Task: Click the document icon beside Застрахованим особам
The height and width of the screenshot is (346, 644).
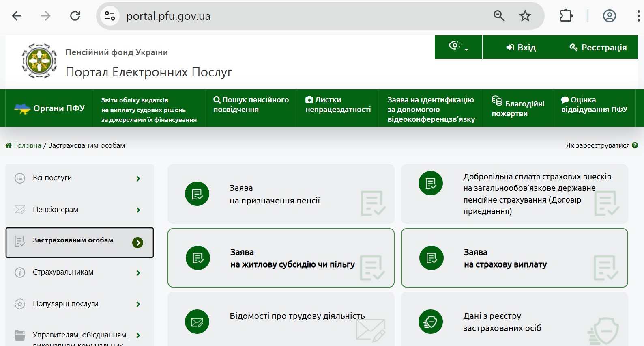Action: [x=20, y=241]
